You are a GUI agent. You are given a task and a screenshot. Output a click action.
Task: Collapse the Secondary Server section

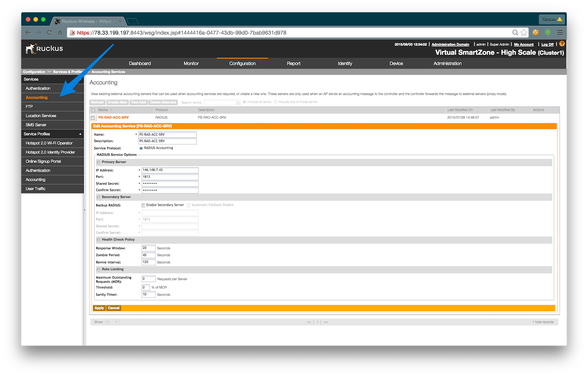98,197
